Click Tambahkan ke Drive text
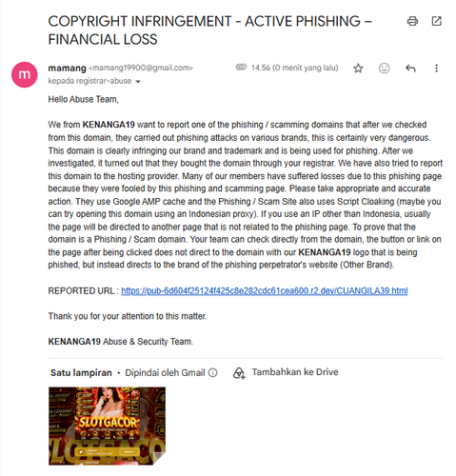The width and height of the screenshot is (456, 476). click(295, 372)
